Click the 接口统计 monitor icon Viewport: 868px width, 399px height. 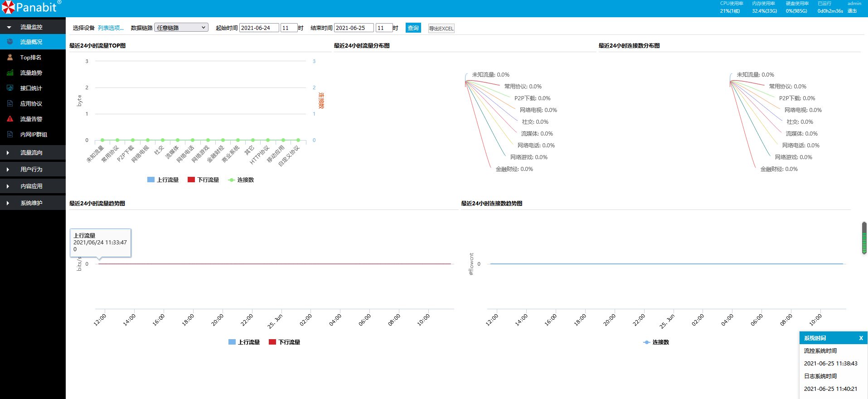click(10, 88)
